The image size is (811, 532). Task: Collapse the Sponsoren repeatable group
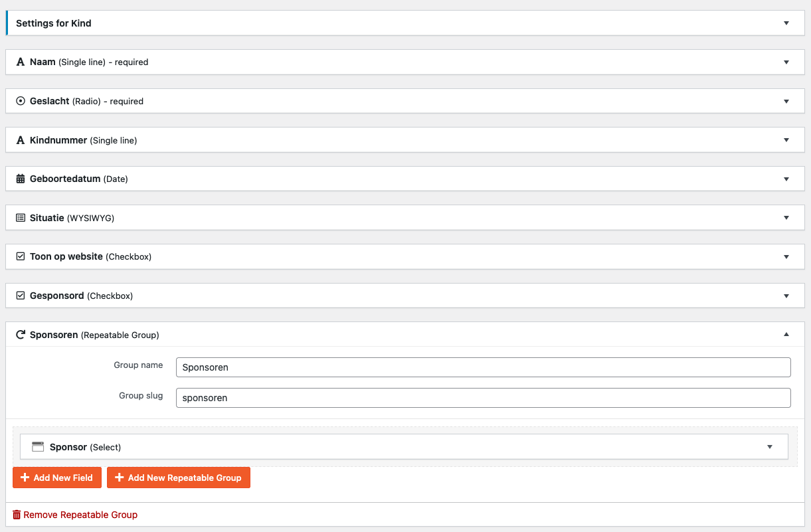pos(786,335)
